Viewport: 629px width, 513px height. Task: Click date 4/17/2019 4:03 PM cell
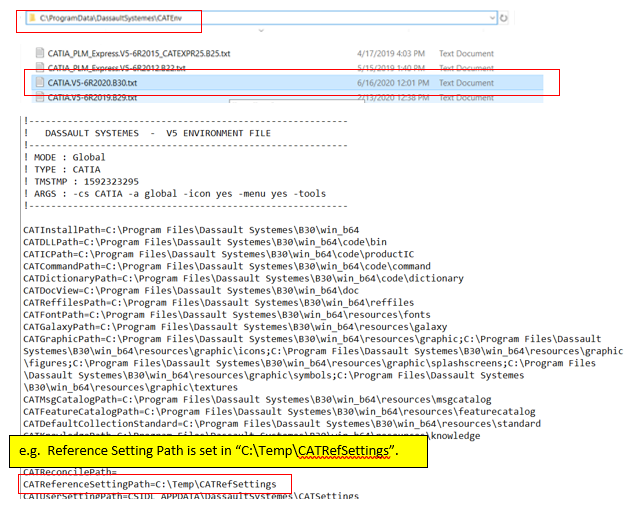(391, 53)
